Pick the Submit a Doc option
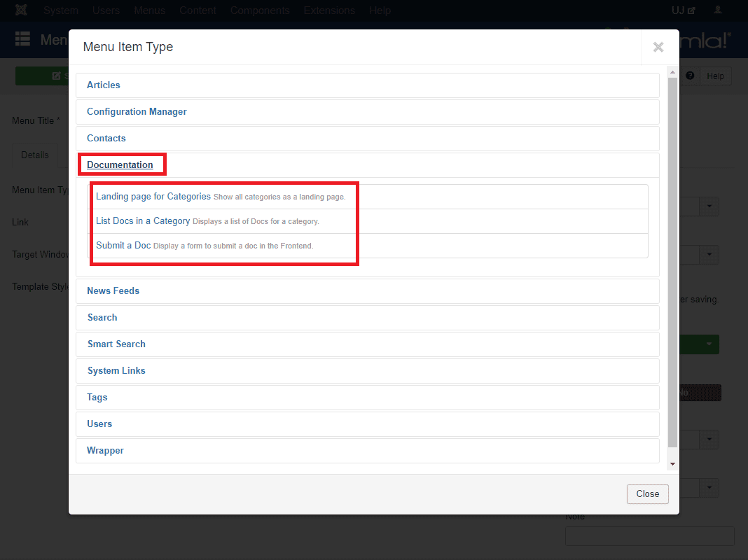The width and height of the screenshot is (748, 560). [x=123, y=246]
